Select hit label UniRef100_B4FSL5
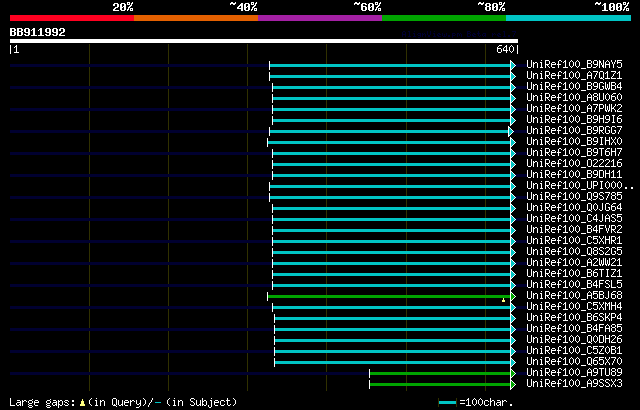 tap(574, 285)
